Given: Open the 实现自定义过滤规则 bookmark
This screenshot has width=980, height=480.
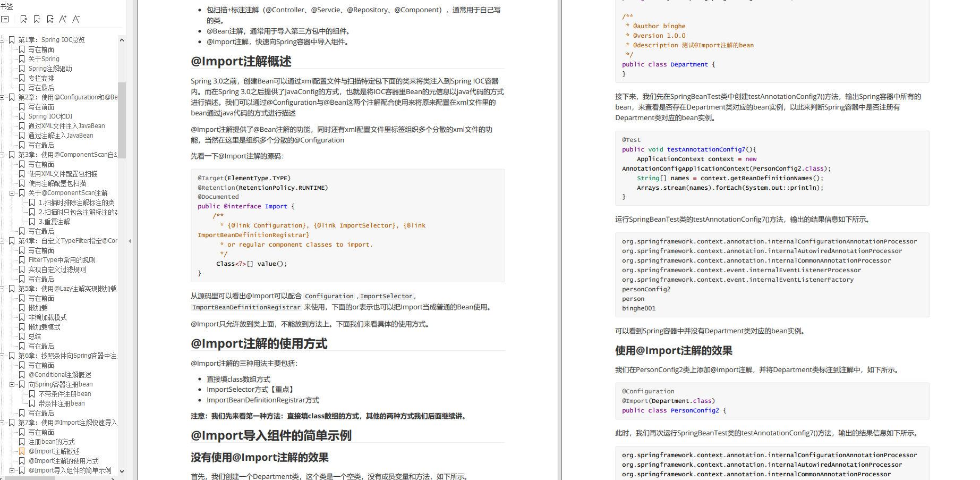Looking at the screenshot, I should (57, 270).
